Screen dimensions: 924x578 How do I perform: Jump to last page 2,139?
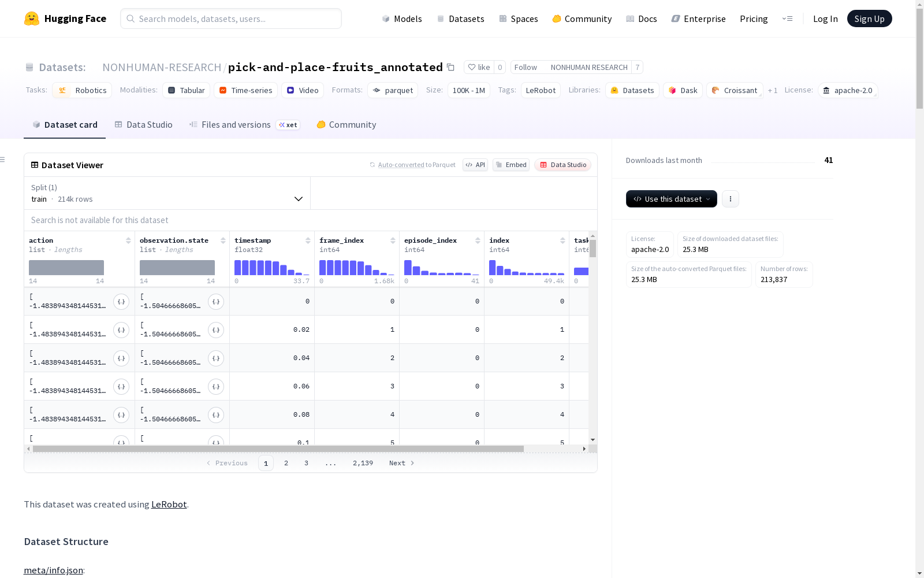pyautogui.click(x=363, y=463)
